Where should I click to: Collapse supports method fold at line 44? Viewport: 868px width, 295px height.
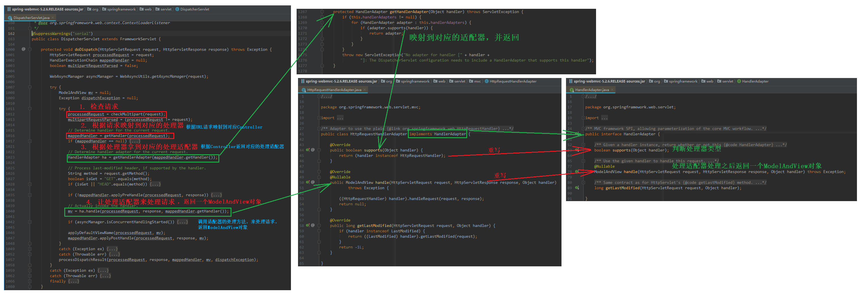coord(319,150)
